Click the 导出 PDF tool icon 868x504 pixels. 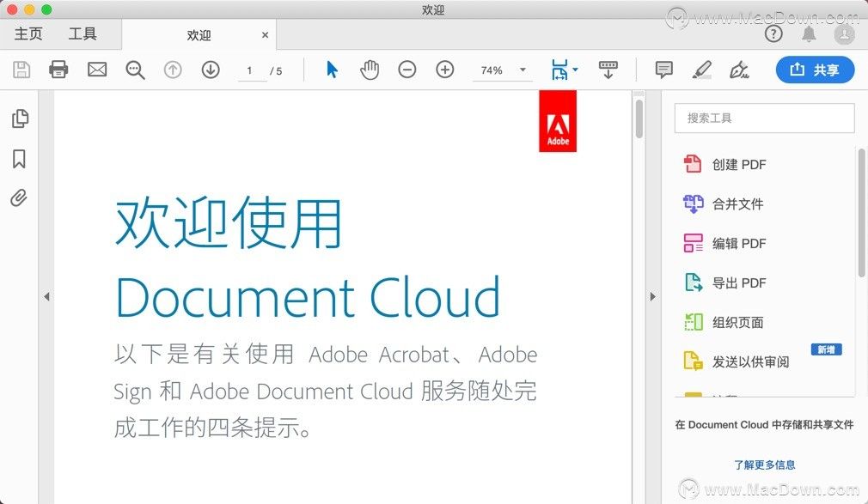coord(693,282)
